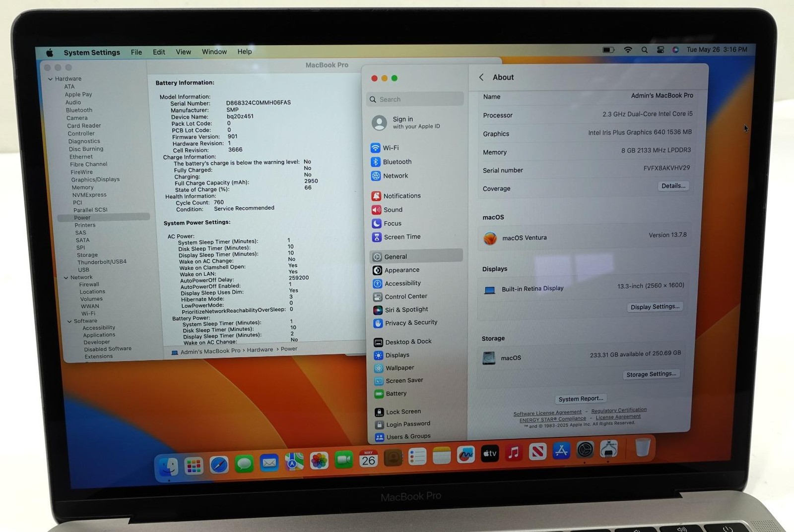The width and height of the screenshot is (794, 532).
Task: Open Lock Screen settings
Action: click(x=397, y=412)
